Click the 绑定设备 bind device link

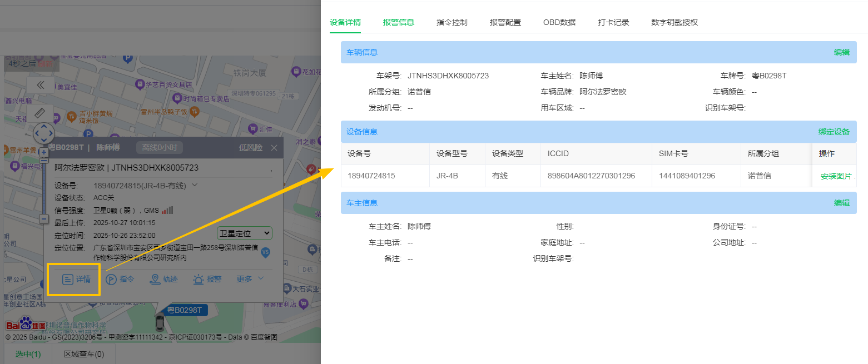coord(834,132)
